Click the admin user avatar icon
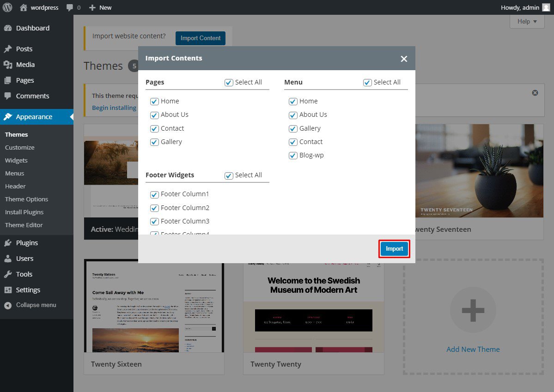 point(546,7)
